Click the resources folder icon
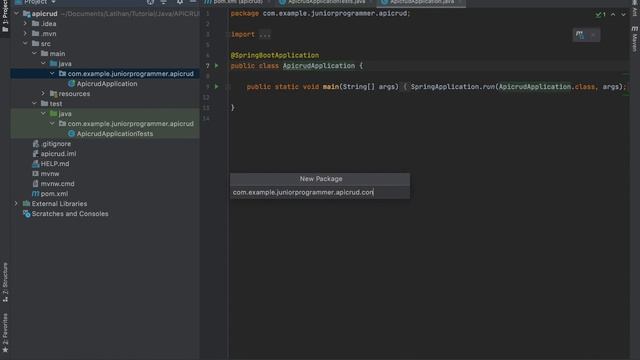Viewport: 640px width, 360px height. coord(53,93)
